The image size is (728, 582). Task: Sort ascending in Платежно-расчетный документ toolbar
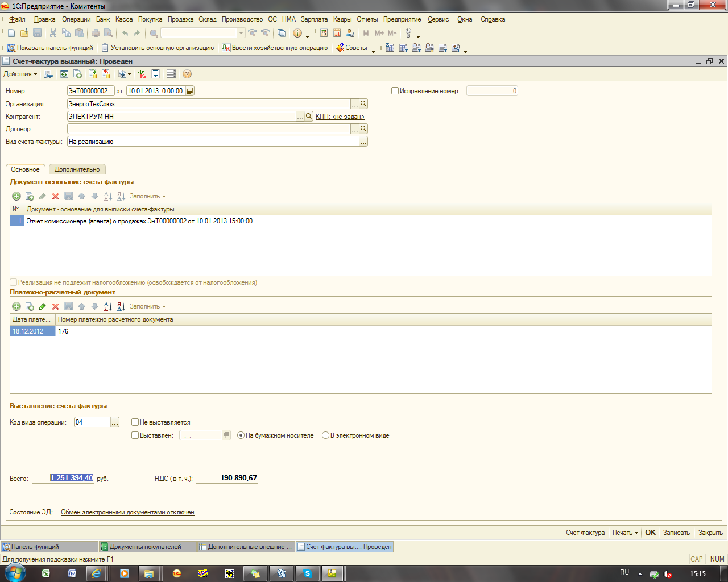[108, 306]
